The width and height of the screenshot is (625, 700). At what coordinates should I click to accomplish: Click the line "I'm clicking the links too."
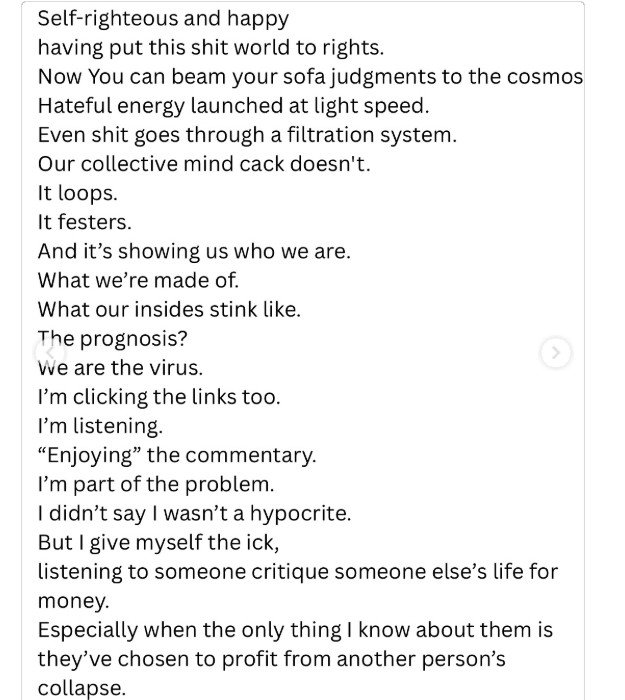pyautogui.click(x=159, y=397)
